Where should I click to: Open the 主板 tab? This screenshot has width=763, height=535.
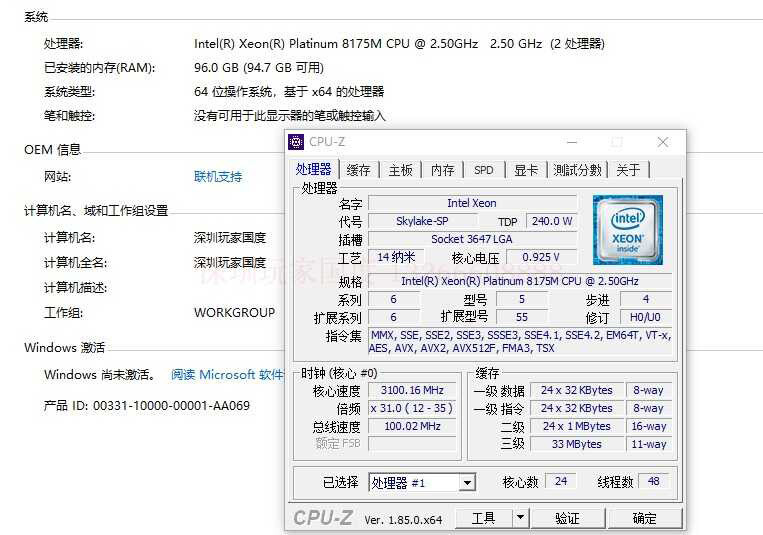click(x=400, y=170)
